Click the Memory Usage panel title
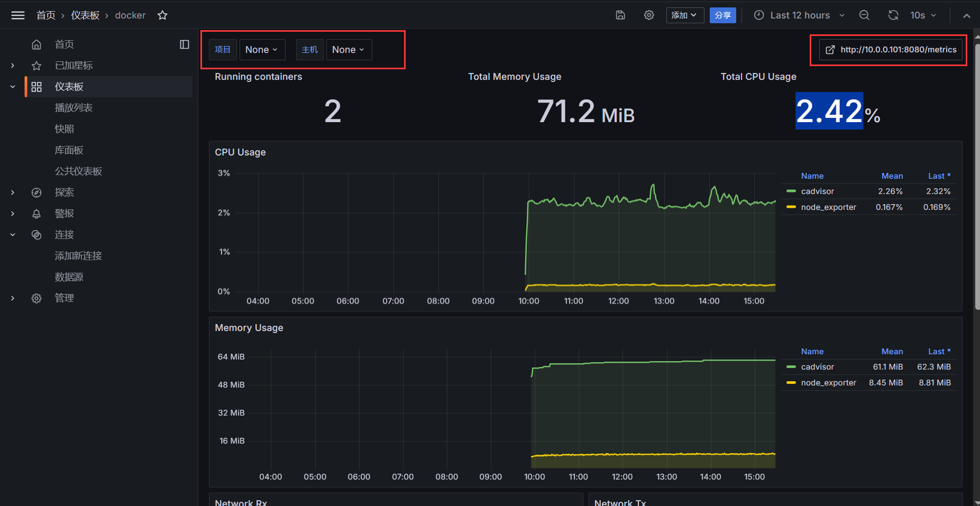 [249, 328]
